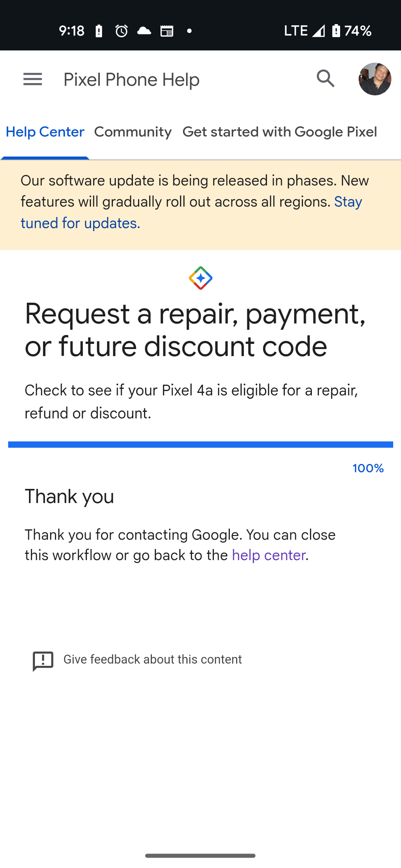The height and width of the screenshot is (868, 401).
Task: Tap the battery alert status icon
Action: pos(99,31)
